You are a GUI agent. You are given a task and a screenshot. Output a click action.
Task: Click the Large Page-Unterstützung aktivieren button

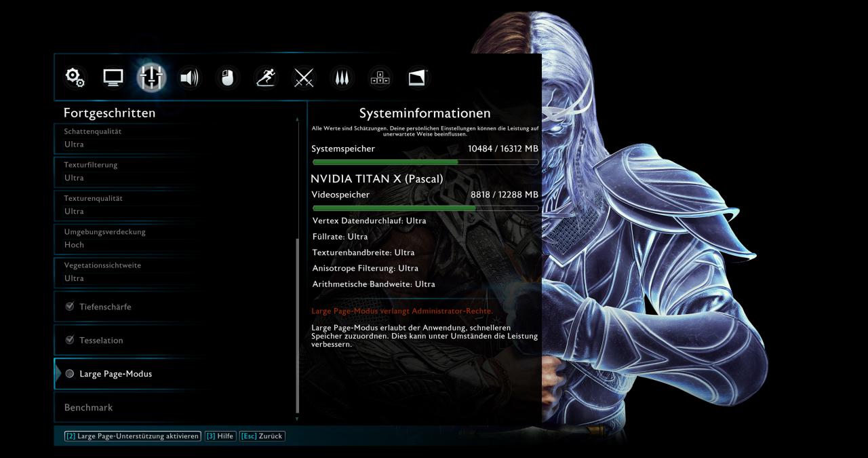pos(133,436)
